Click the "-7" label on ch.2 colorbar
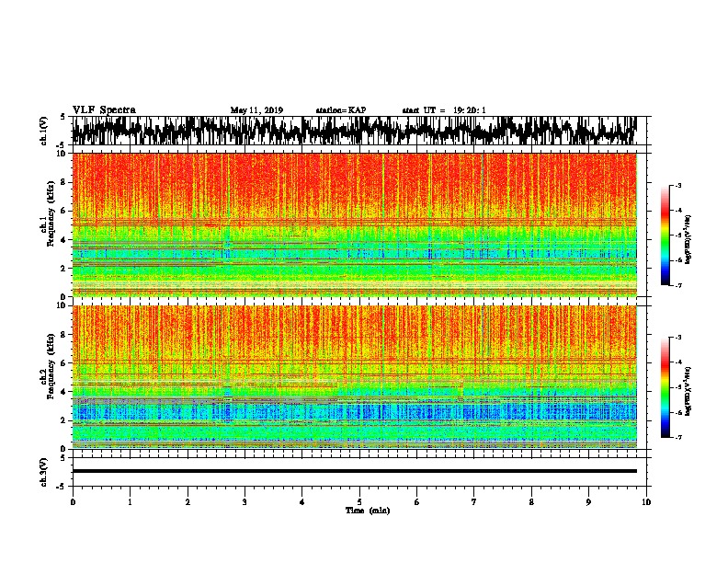The height and width of the screenshot is (563, 728). pyautogui.click(x=677, y=437)
